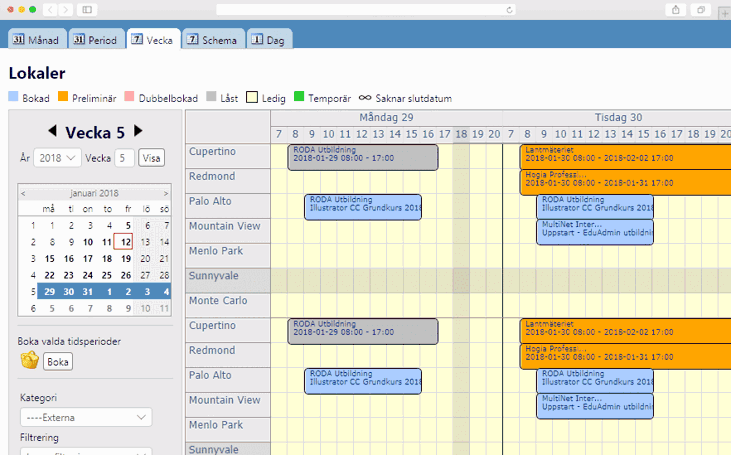Reload the page using refresh icon
The width and height of the screenshot is (731, 455).
tap(509, 9)
